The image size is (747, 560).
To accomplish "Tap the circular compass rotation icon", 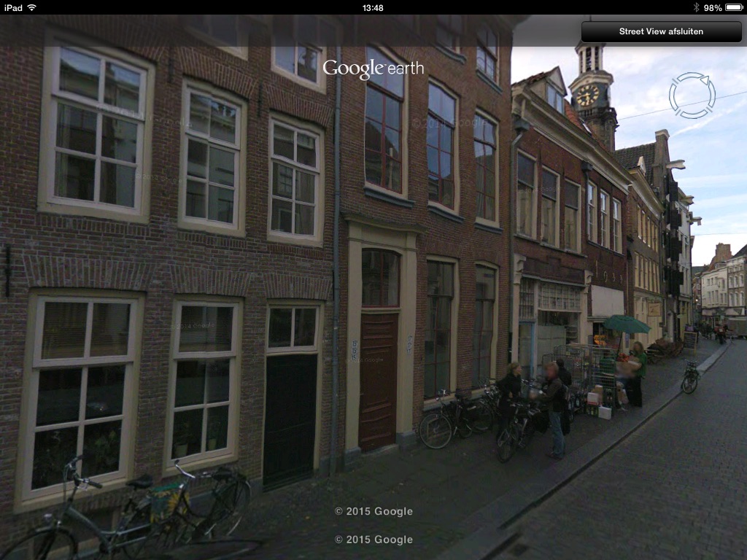I will tap(692, 96).
